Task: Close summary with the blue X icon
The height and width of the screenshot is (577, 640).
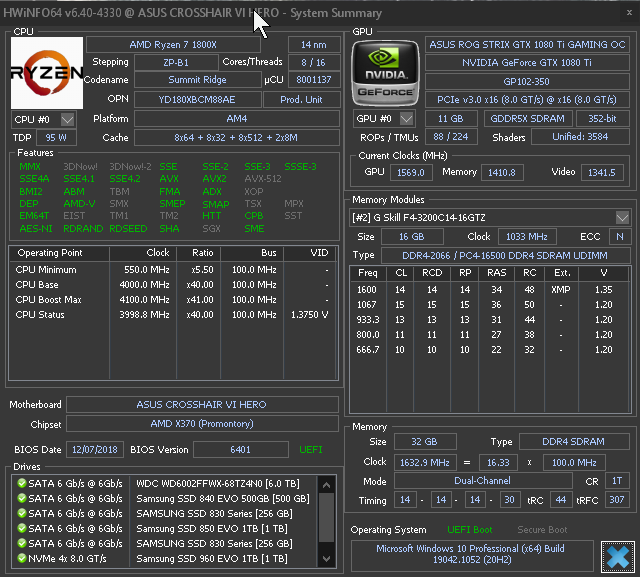Action: click(x=618, y=557)
